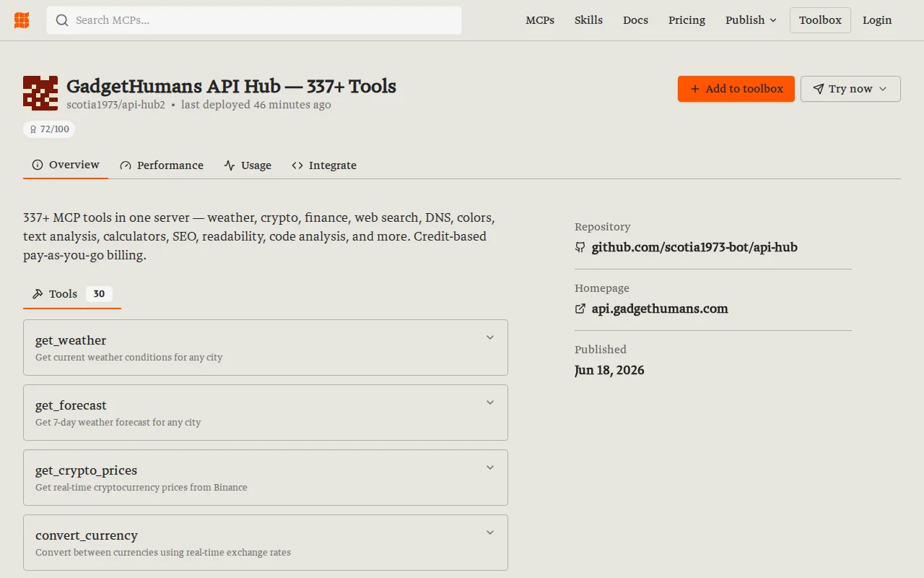The height and width of the screenshot is (578, 924).
Task: Click the plus icon in Add to toolbox
Action: (x=695, y=89)
